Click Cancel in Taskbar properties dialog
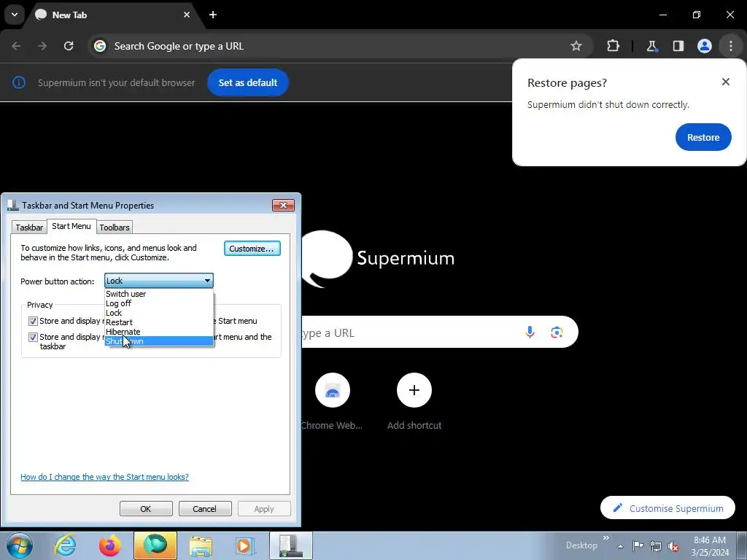The image size is (747, 560). [x=204, y=508]
